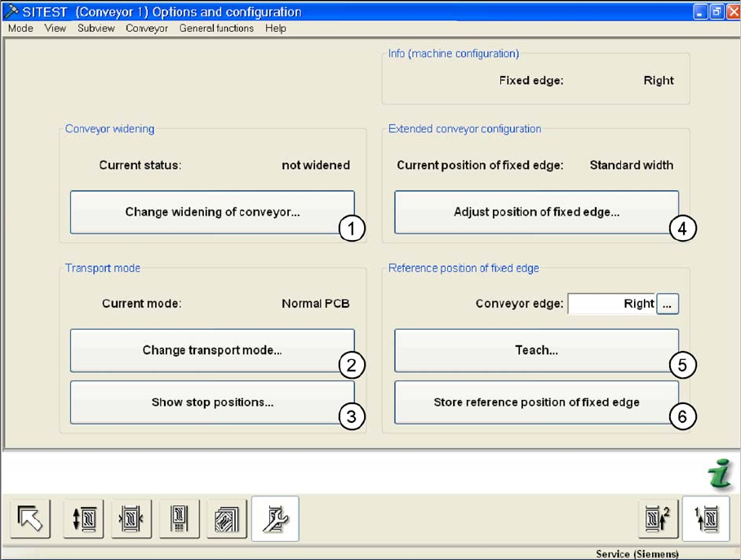The width and height of the screenshot is (741, 560).
Task: Click the 'Conveyor widening' group title
Action: coord(109,129)
